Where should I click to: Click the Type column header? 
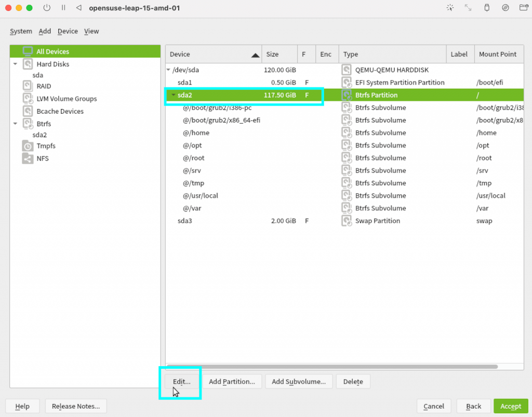392,54
